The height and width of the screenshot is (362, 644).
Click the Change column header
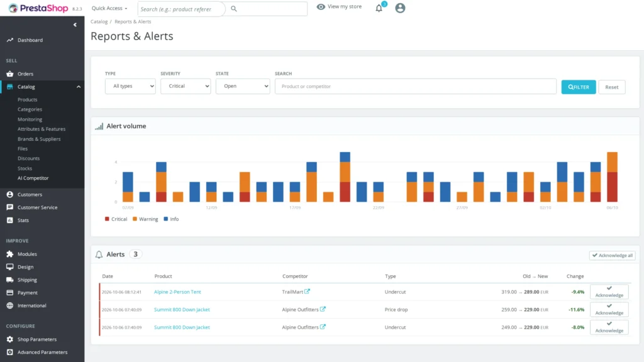click(x=575, y=277)
